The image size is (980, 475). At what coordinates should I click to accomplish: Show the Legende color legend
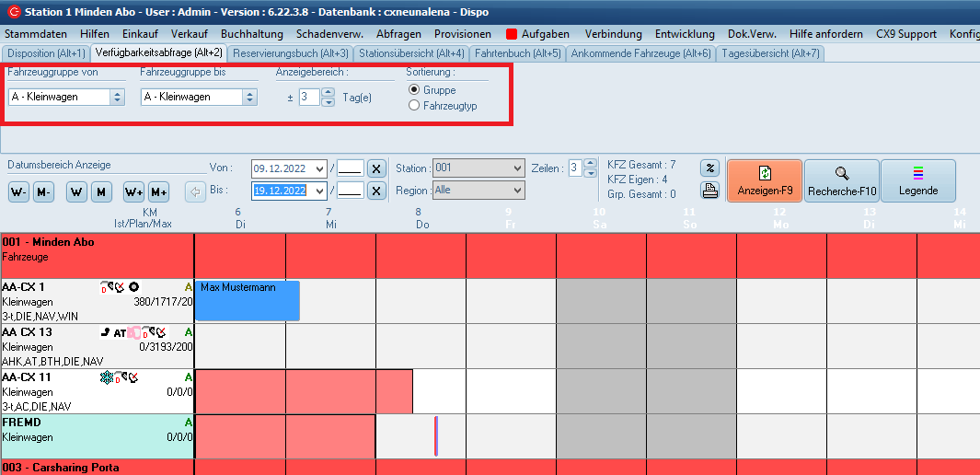click(x=917, y=180)
